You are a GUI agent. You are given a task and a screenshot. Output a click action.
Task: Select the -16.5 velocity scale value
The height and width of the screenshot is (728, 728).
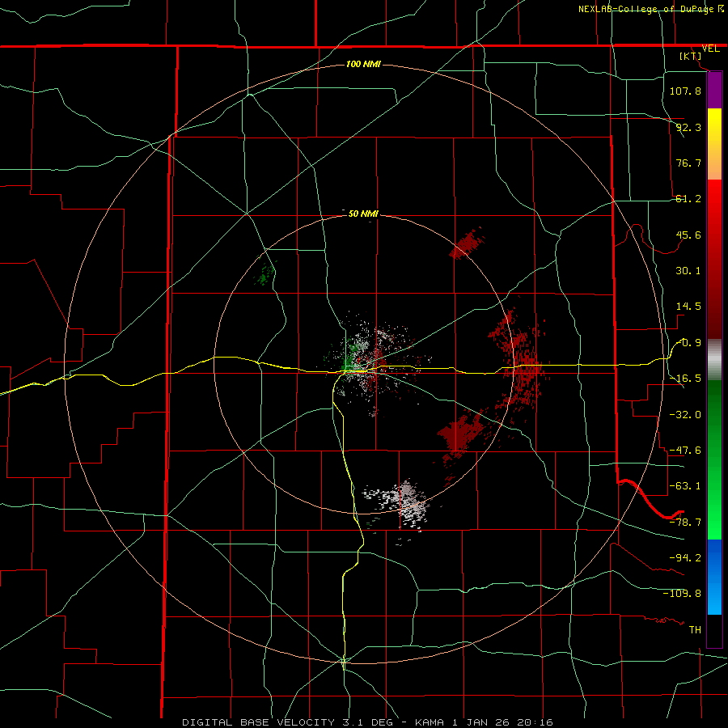685,379
